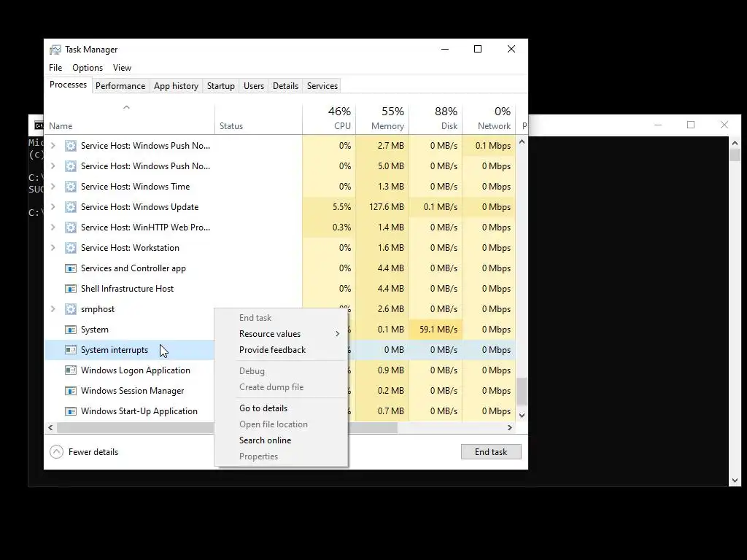
Task: Expand Service Host: WinHTTP Web Pro... group
Action: pyautogui.click(x=53, y=227)
